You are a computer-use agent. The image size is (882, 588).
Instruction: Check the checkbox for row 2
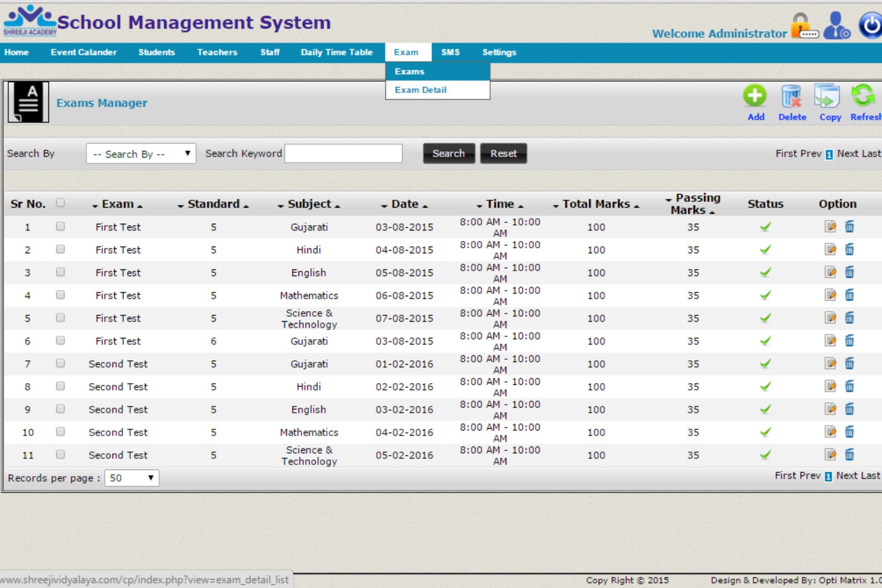coord(60,249)
